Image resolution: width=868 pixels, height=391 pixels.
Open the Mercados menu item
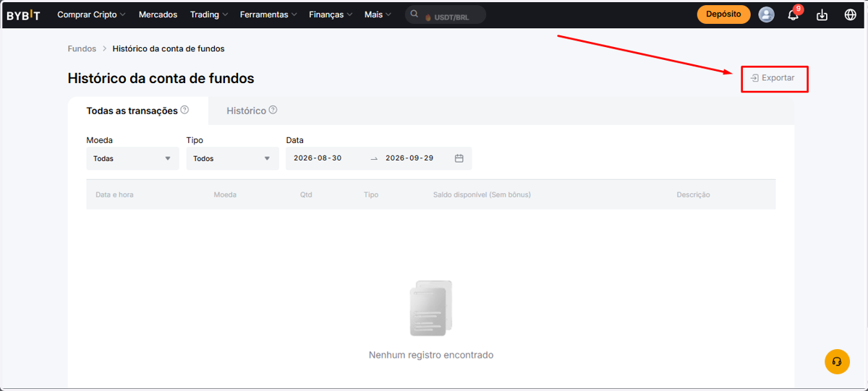click(158, 14)
